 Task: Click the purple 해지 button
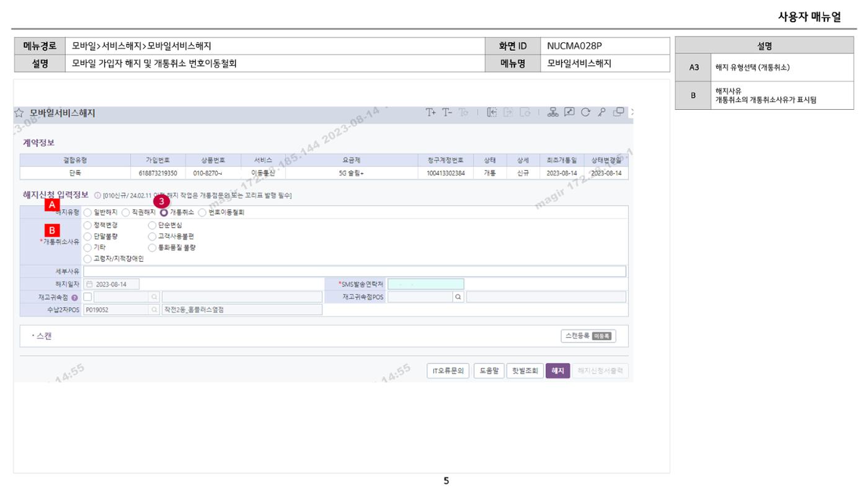coord(557,371)
